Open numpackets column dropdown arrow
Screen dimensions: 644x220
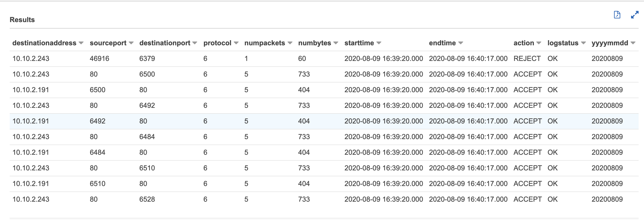[x=290, y=43]
